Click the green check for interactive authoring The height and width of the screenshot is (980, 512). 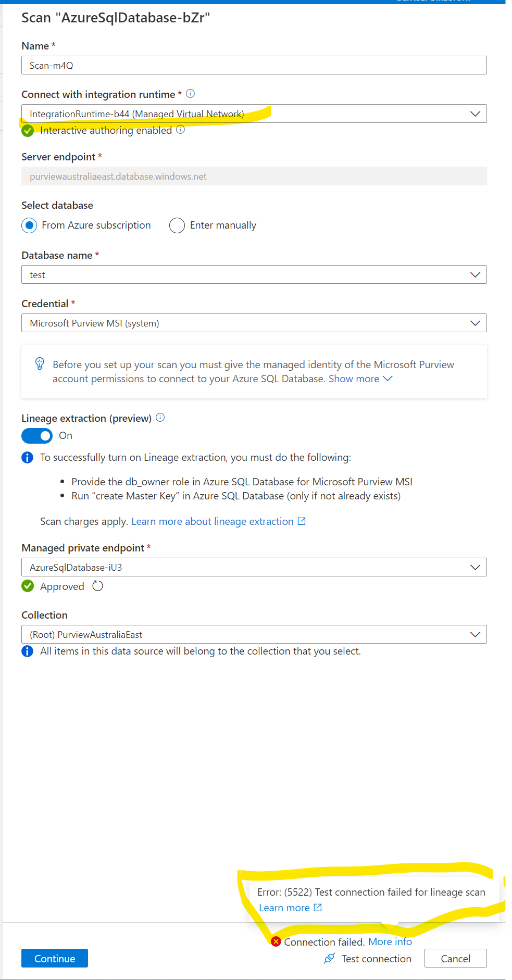[28, 131]
